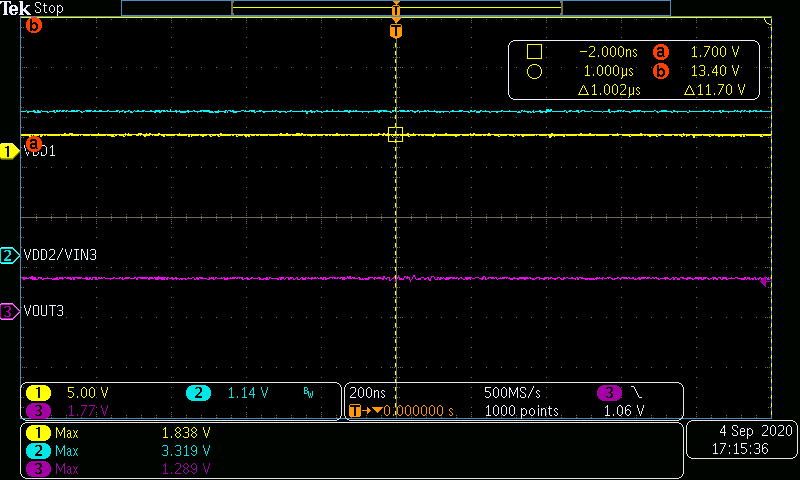
Task: Click the 13.40 V cursor b value
Action: (x=715, y=71)
